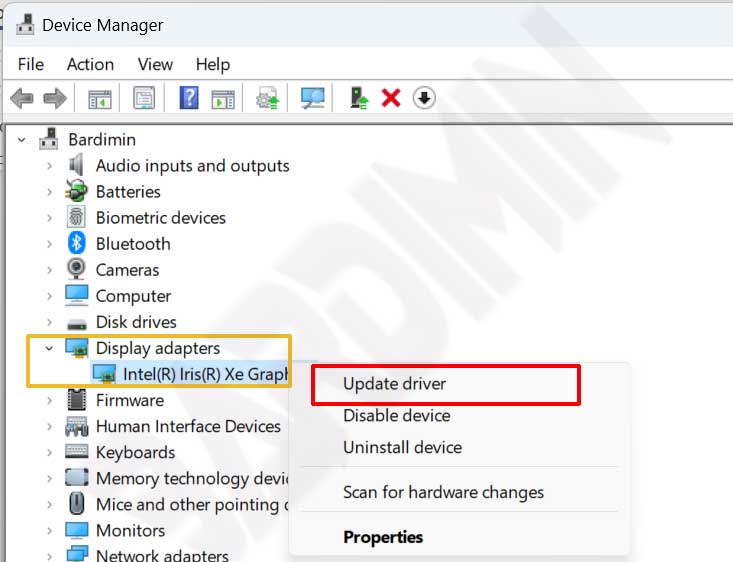
Task: Click the Keyboards category icon
Action: click(x=77, y=452)
